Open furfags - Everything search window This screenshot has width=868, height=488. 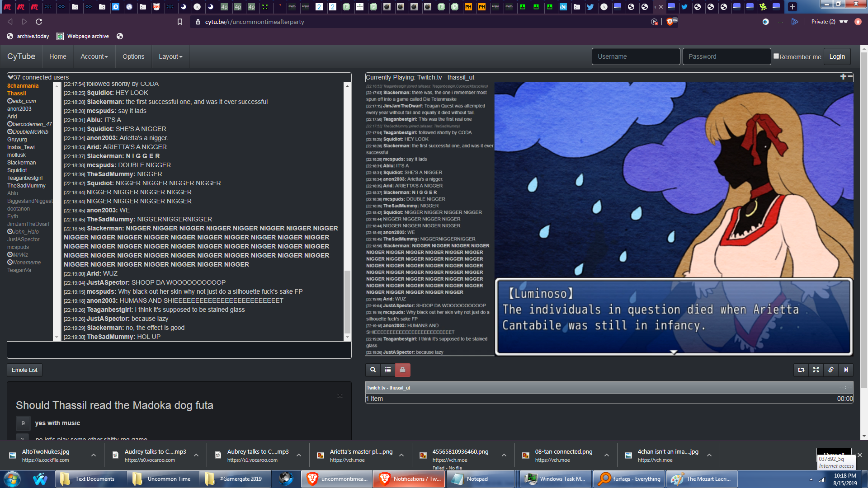pyautogui.click(x=628, y=479)
